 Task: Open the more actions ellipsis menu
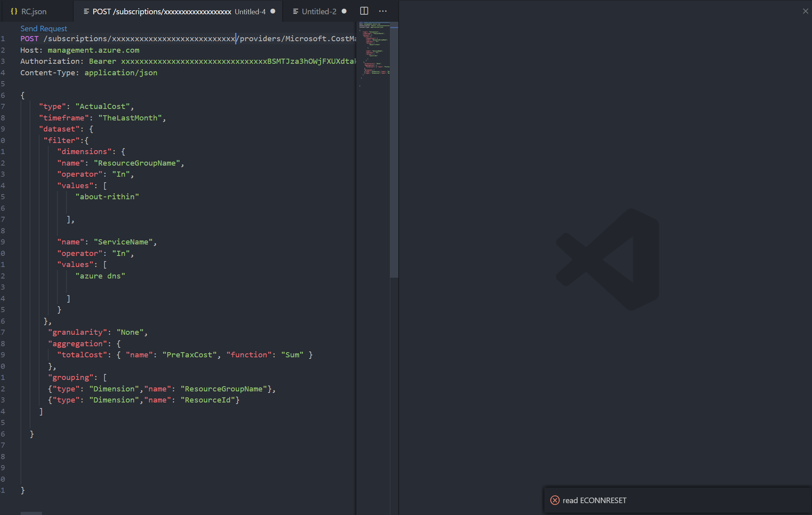pos(382,11)
